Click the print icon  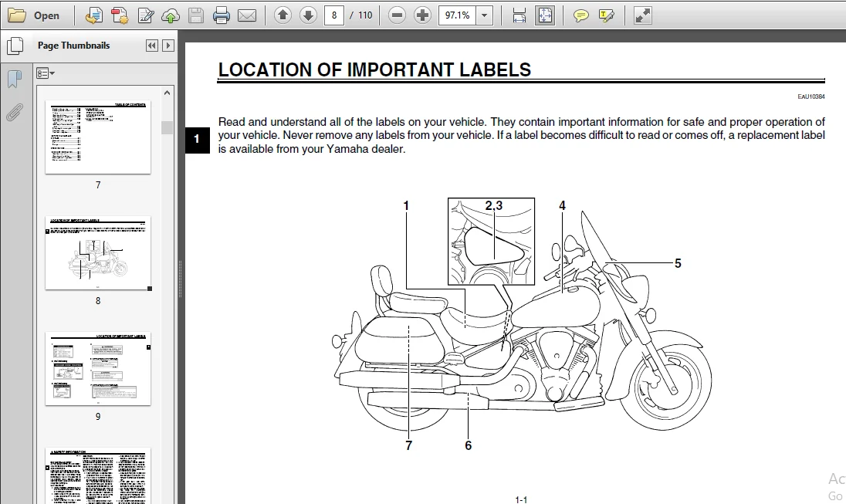point(222,15)
